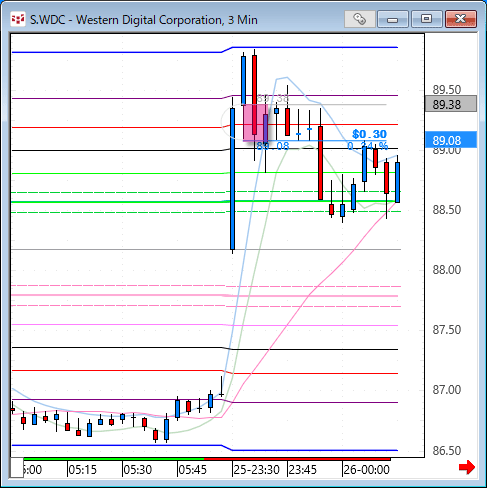This screenshot has width=487, height=488.
Task: Select the pink highlighted rectangle on chart
Action: coord(255,122)
